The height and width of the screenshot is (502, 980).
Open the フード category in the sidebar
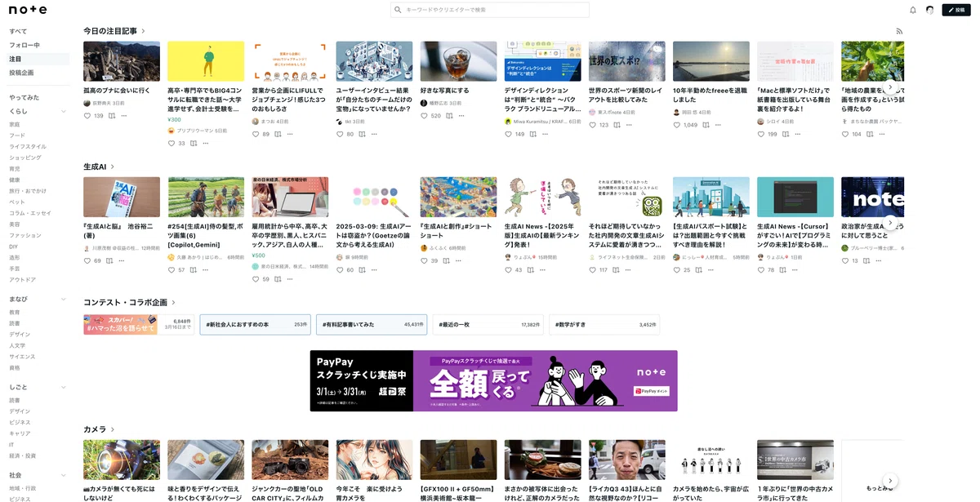coord(17,135)
